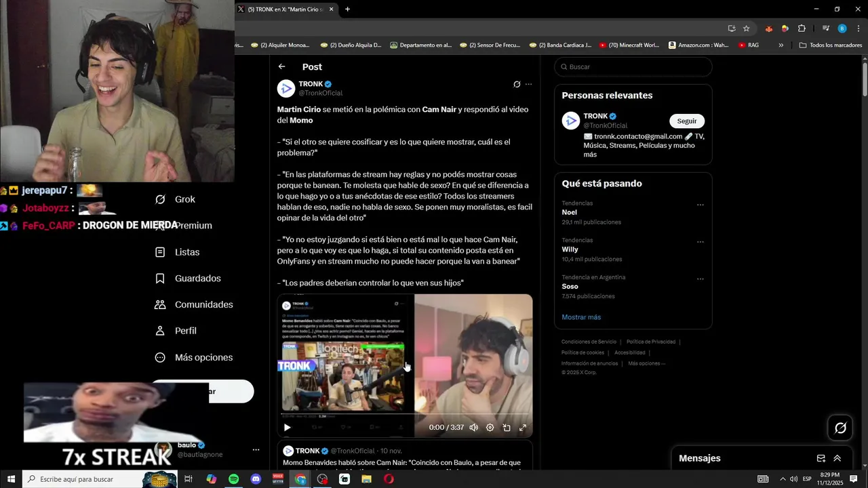Open Grok icon beside TRONK post header
The width and height of the screenshot is (868, 488).
pos(517,85)
